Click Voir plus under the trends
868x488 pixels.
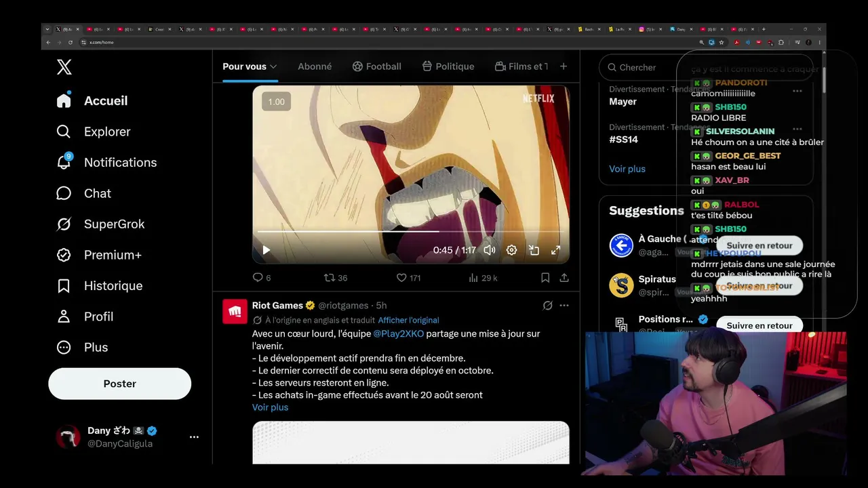pyautogui.click(x=627, y=169)
